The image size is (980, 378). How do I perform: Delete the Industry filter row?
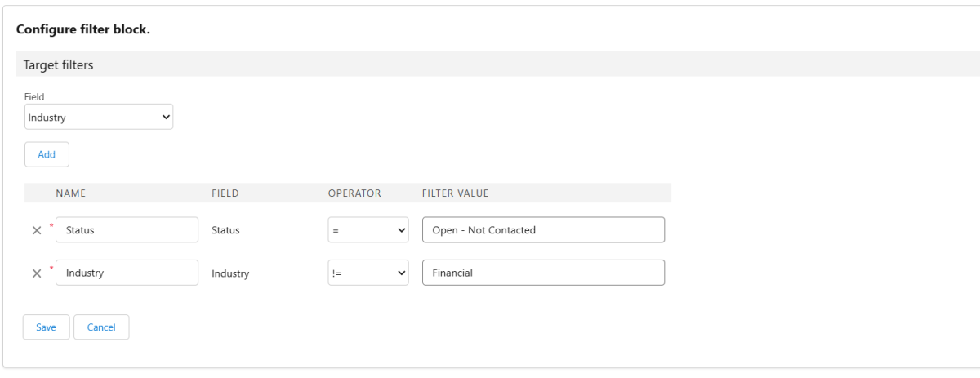[x=37, y=273]
